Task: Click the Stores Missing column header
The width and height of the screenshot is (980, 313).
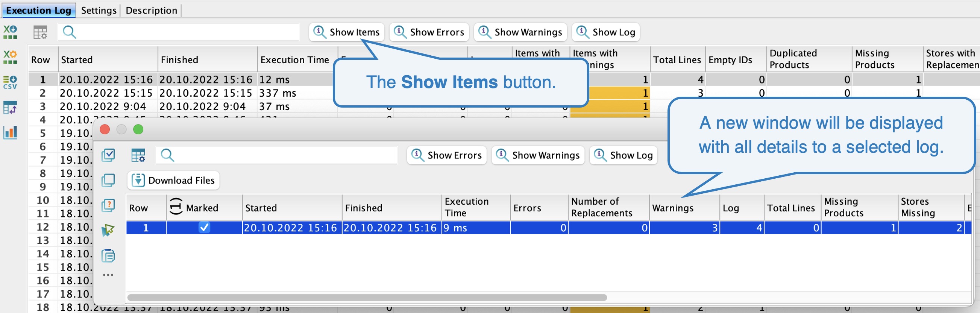Action: coord(931,208)
